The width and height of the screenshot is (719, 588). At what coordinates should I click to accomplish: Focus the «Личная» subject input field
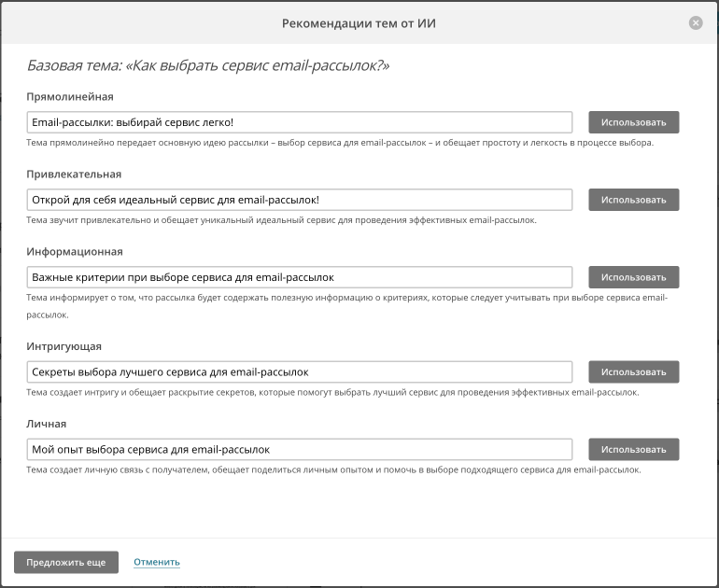300,449
